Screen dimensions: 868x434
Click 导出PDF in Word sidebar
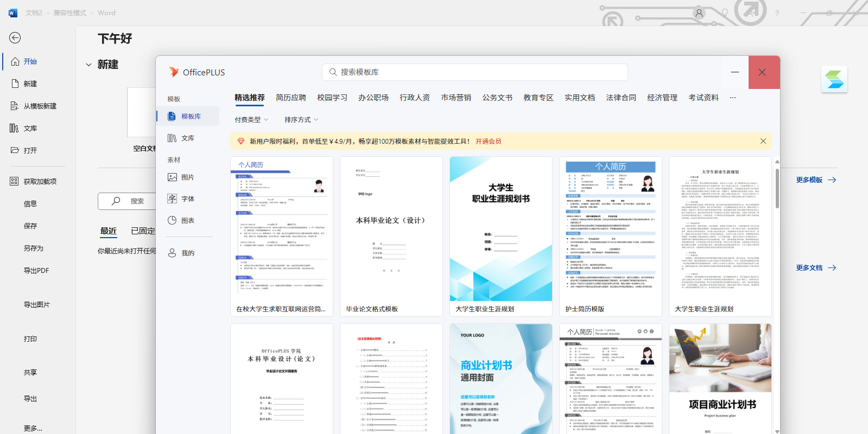click(36, 270)
